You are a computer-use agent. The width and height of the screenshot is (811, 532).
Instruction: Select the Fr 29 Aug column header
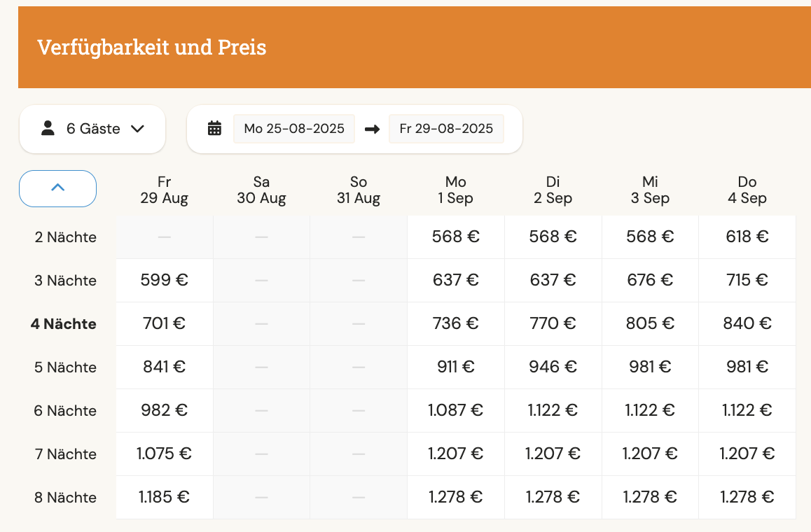pos(165,190)
